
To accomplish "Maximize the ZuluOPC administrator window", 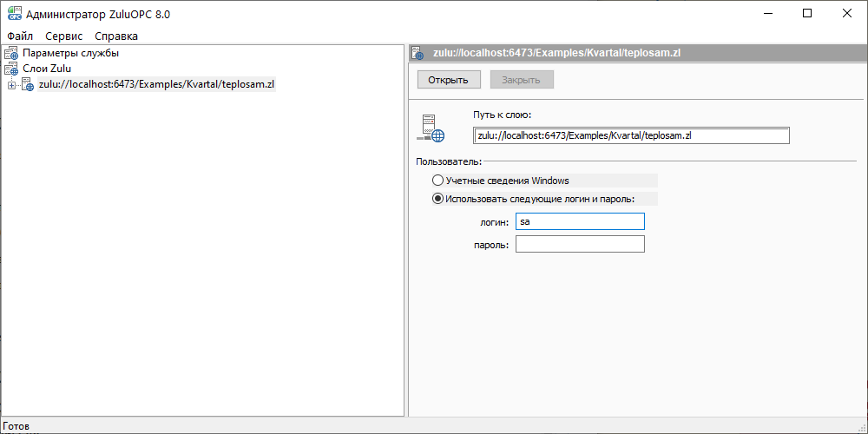I will click(x=807, y=13).
